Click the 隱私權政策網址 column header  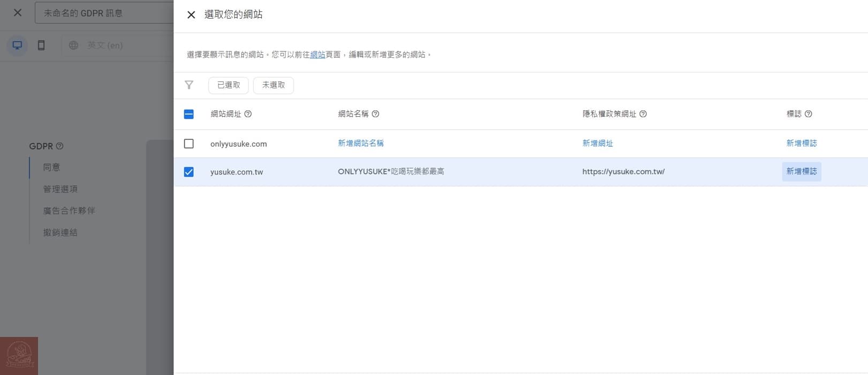(609, 114)
